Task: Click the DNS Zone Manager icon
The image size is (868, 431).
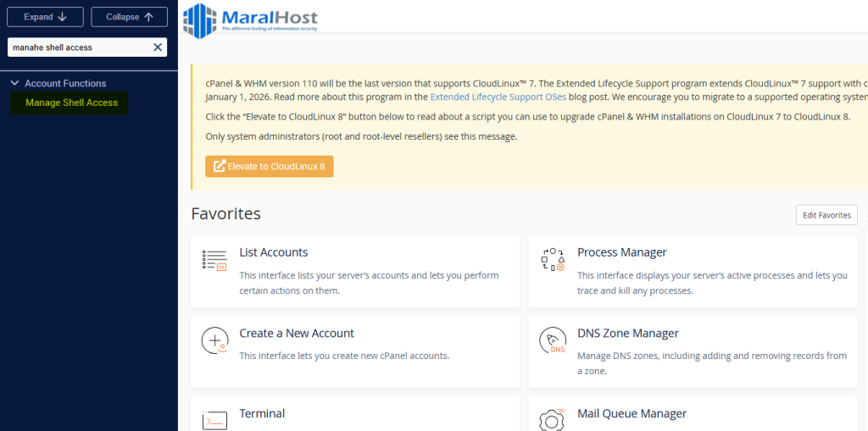Action: point(553,340)
